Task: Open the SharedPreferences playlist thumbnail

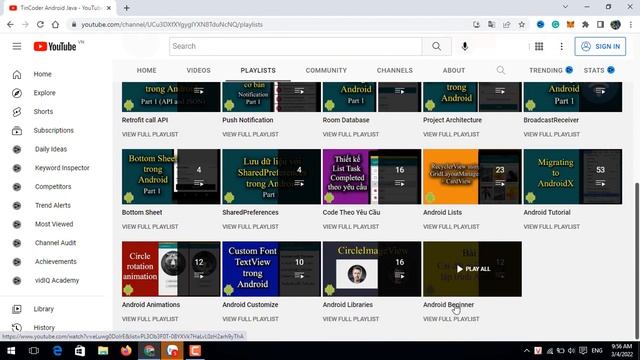Action: pos(271,177)
